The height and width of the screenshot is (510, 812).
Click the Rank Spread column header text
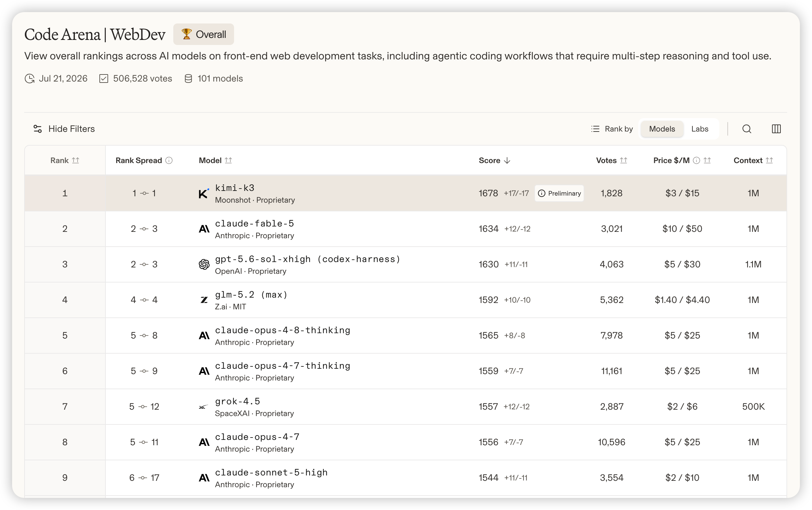[x=139, y=161]
